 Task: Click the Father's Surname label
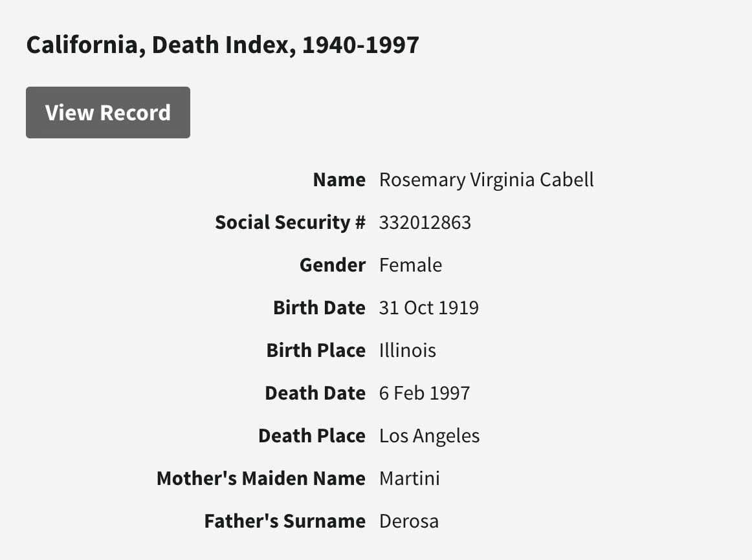click(x=285, y=521)
